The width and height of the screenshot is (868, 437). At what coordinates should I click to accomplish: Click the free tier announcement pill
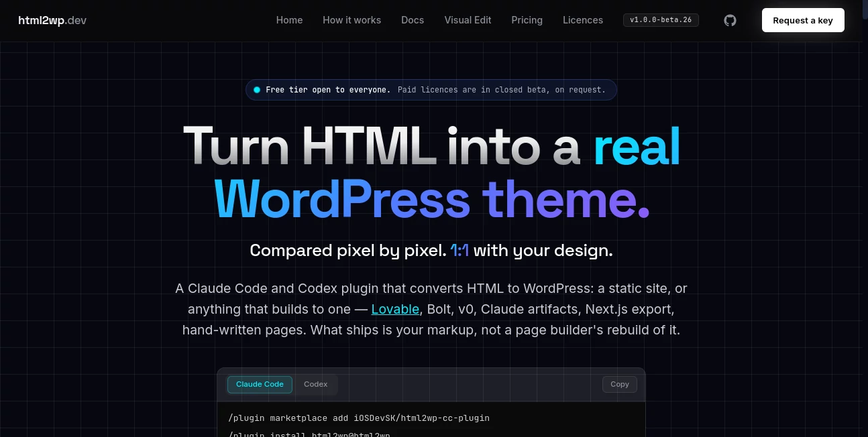click(431, 90)
